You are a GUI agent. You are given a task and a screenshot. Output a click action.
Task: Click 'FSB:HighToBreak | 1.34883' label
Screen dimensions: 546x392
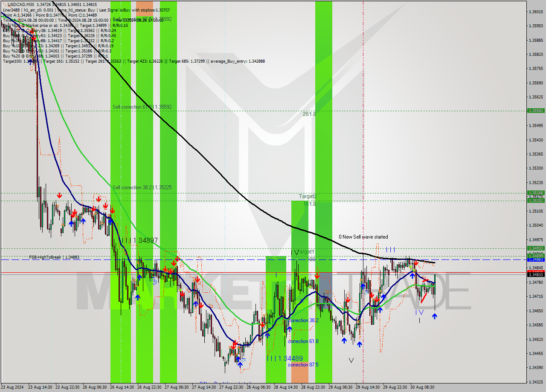pyautogui.click(x=54, y=257)
